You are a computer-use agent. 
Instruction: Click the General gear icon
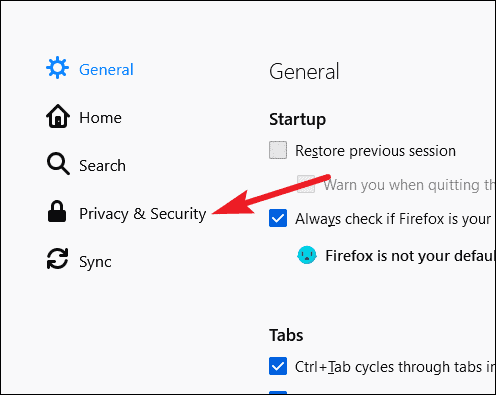[x=58, y=67]
